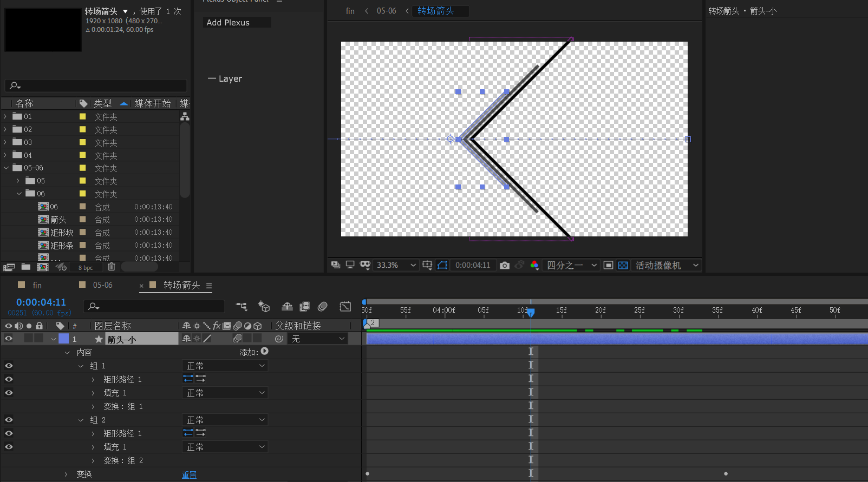Viewport: 868px width, 482px height.
Task: Toggle visibility of 组 1 矩形路径 1
Action: click(x=9, y=379)
